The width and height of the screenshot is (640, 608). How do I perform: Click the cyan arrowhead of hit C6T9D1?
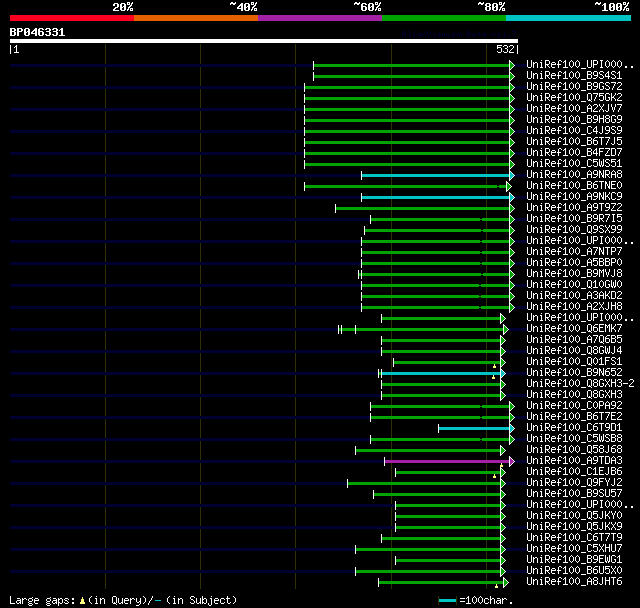(512, 428)
